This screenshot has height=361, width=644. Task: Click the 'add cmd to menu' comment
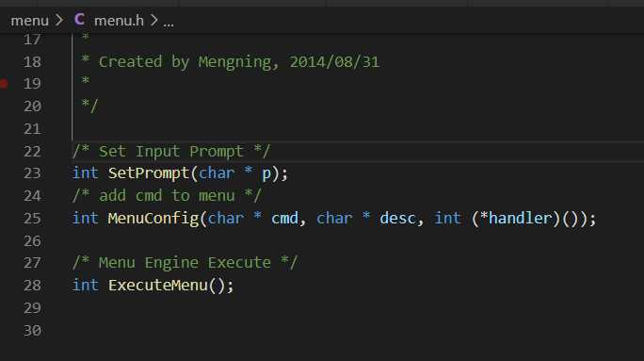tap(167, 196)
